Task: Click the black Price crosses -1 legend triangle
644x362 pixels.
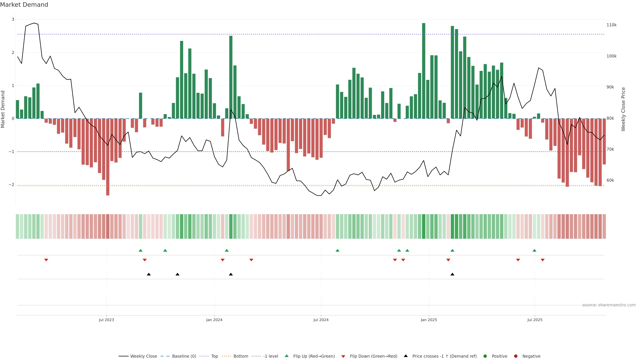Action: [406, 356]
